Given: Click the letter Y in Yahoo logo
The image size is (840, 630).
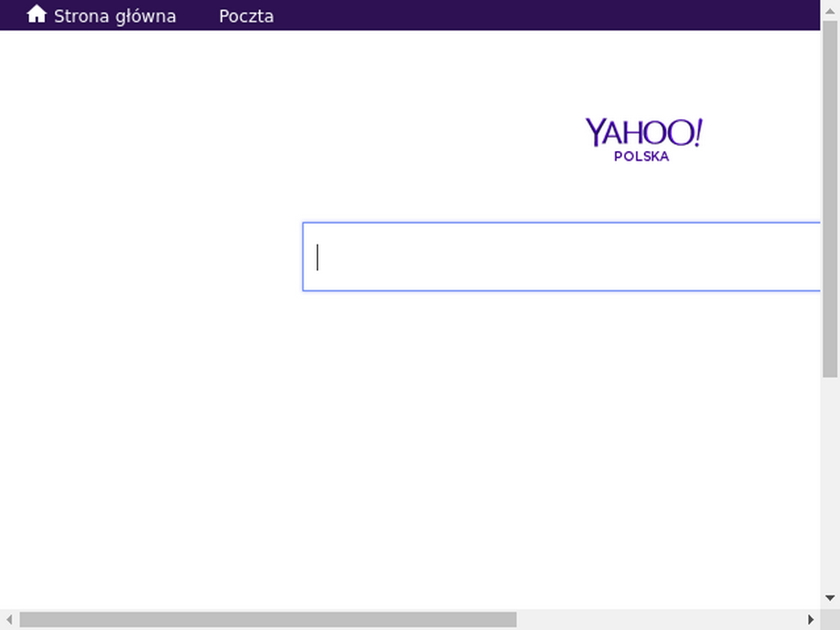Looking at the screenshot, I should point(596,133).
